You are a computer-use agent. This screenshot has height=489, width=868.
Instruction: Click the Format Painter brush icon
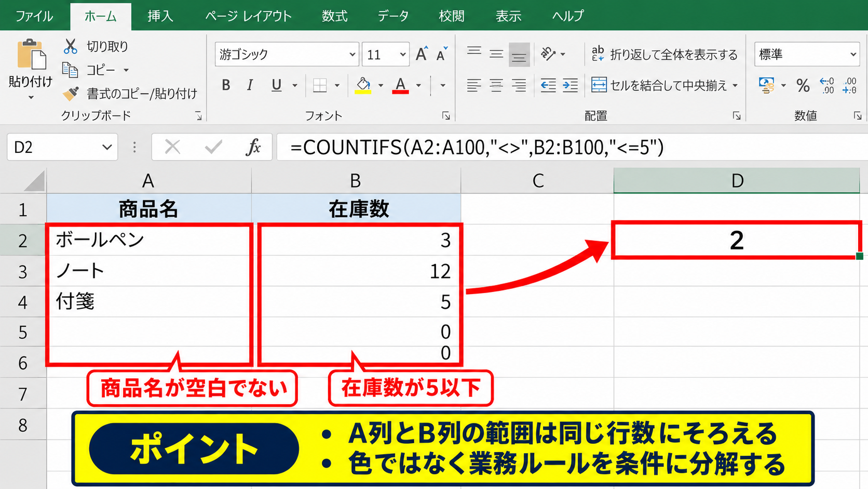(x=71, y=94)
